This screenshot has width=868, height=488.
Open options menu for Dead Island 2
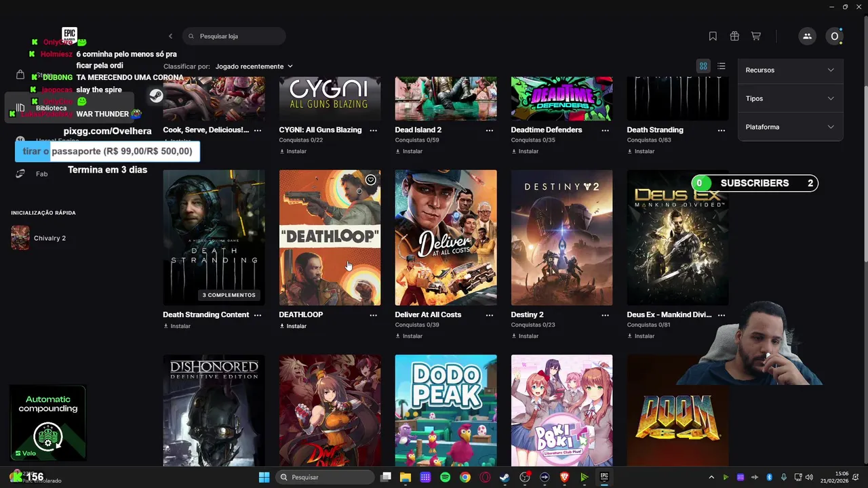pos(489,130)
